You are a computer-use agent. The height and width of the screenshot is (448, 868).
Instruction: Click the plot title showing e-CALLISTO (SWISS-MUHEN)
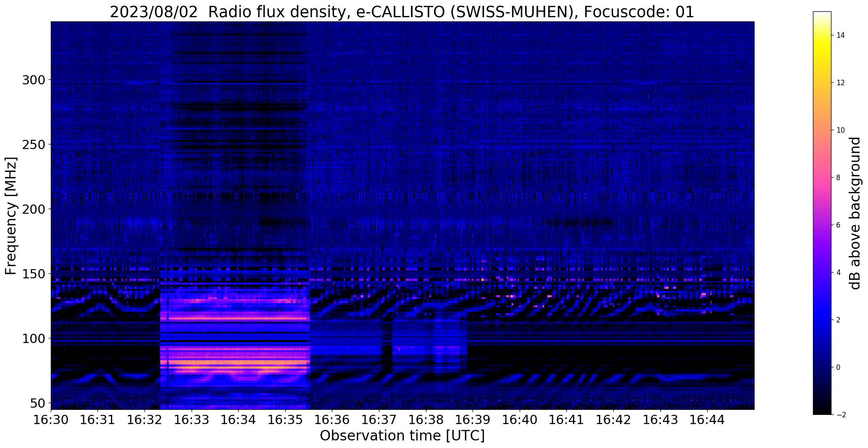(x=402, y=12)
